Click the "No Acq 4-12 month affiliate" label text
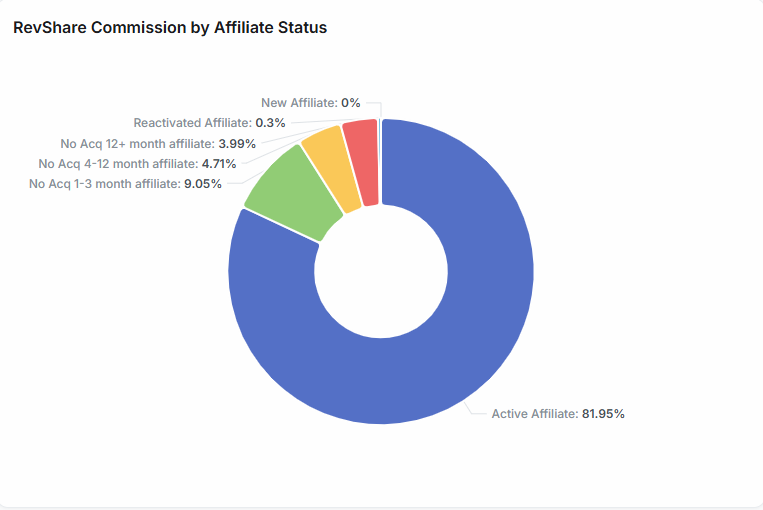The height and width of the screenshot is (510, 763). (117, 163)
